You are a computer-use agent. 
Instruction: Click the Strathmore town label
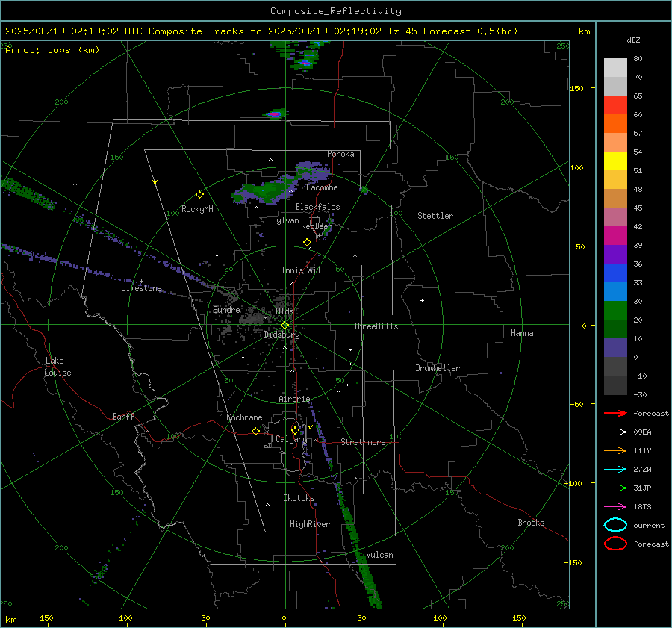click(363, 442)
